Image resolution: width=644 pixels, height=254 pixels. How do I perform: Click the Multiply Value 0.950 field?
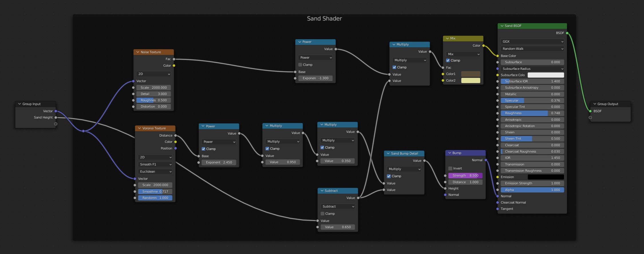[283, 162]
